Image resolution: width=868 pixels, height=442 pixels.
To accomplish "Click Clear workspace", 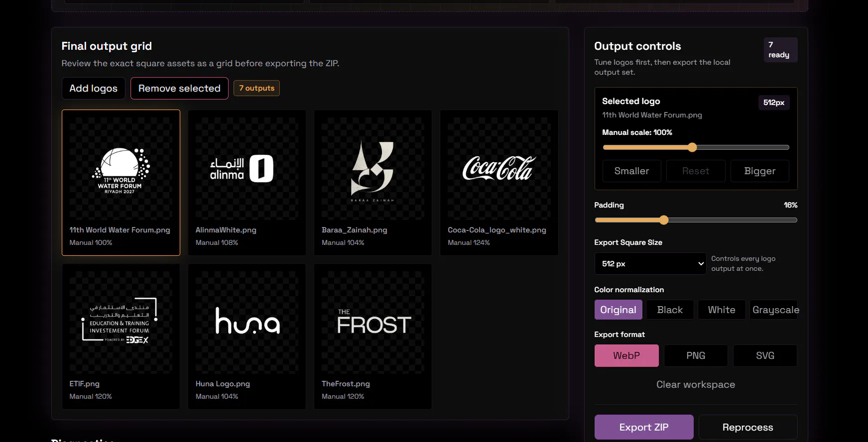I will [696, 385].
